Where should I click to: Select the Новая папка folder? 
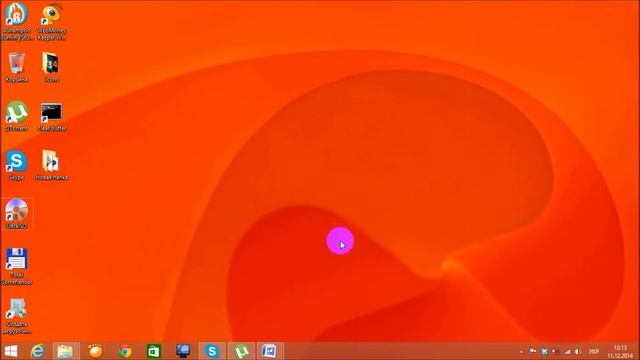[x=51, y=165]
